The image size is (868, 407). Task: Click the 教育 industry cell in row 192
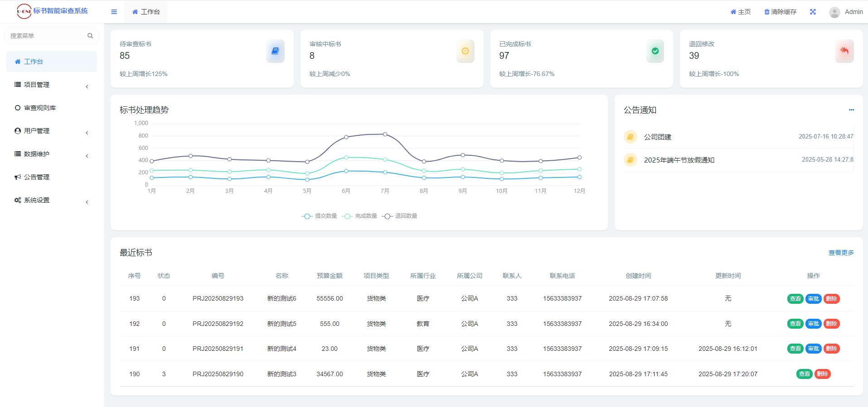pos(423,324)
